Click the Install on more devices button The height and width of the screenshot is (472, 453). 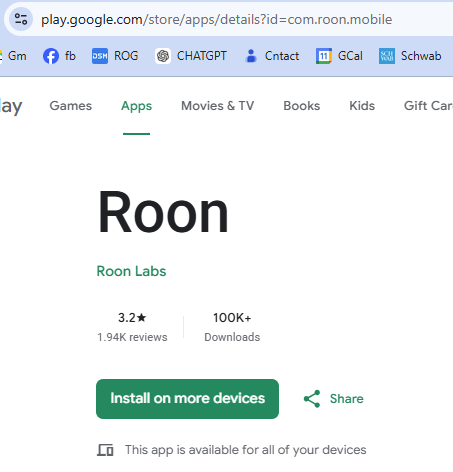tap(187, 399)
